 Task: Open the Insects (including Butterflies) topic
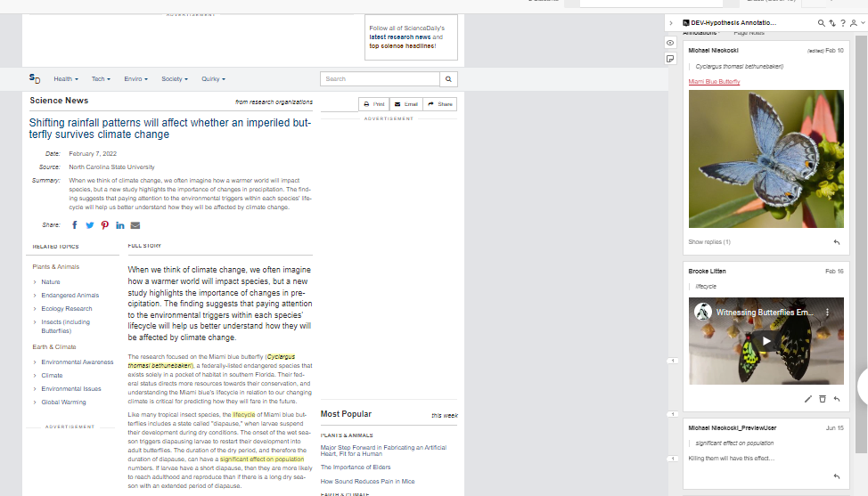point(65,326)
